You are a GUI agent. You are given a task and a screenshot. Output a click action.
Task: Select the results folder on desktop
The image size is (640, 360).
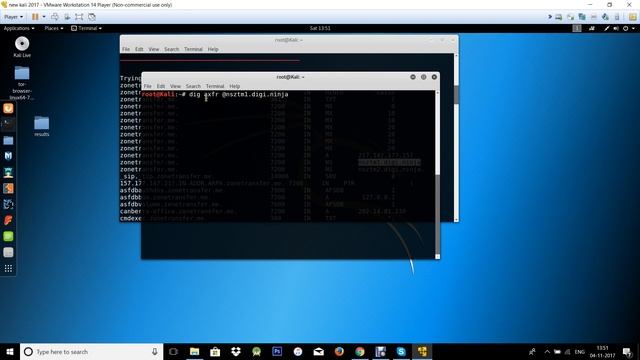pyautogui.click(x=42, y=127)
